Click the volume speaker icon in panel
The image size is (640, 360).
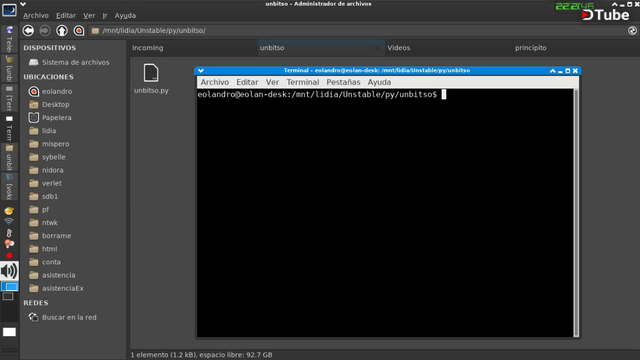pyautogui.click(x=9, y=271)
